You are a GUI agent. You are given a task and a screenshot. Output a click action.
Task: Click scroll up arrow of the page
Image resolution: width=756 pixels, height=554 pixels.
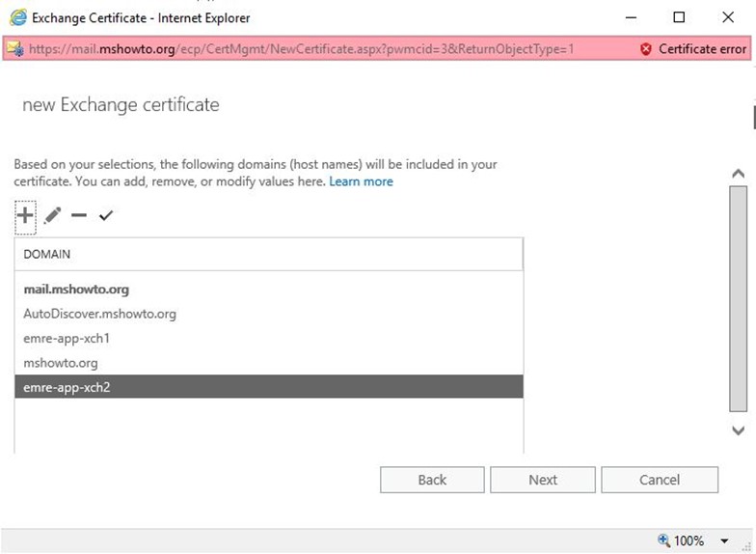pyautogui.click(x=739, y=174)
